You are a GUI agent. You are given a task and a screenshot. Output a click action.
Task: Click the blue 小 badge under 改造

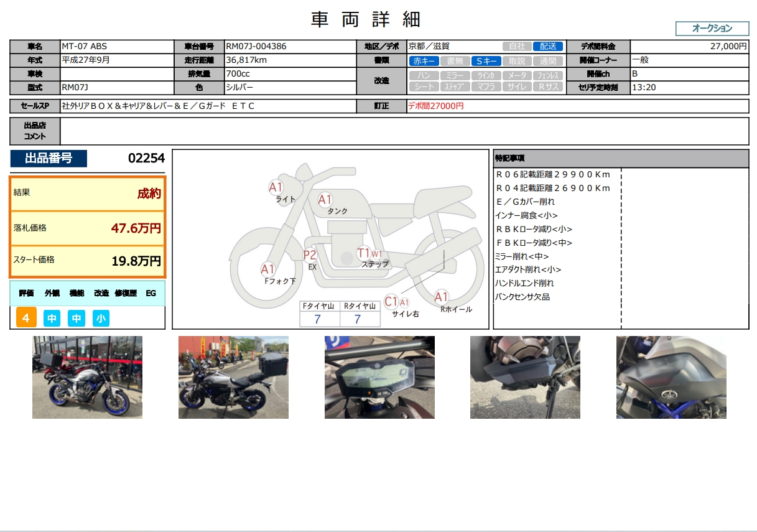101,319
